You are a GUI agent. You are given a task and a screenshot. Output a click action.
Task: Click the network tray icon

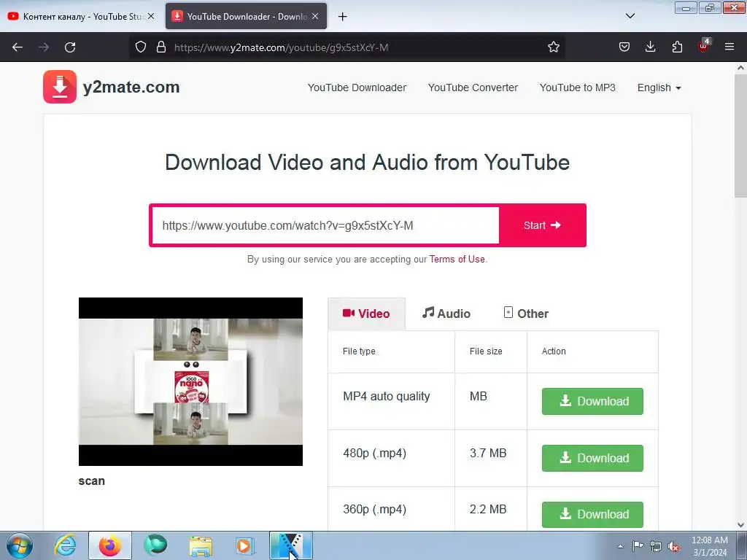[656, 546]
